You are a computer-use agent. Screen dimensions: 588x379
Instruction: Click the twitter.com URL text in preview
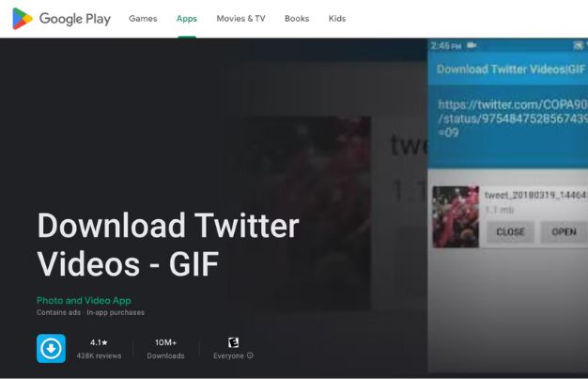[513, 118]
